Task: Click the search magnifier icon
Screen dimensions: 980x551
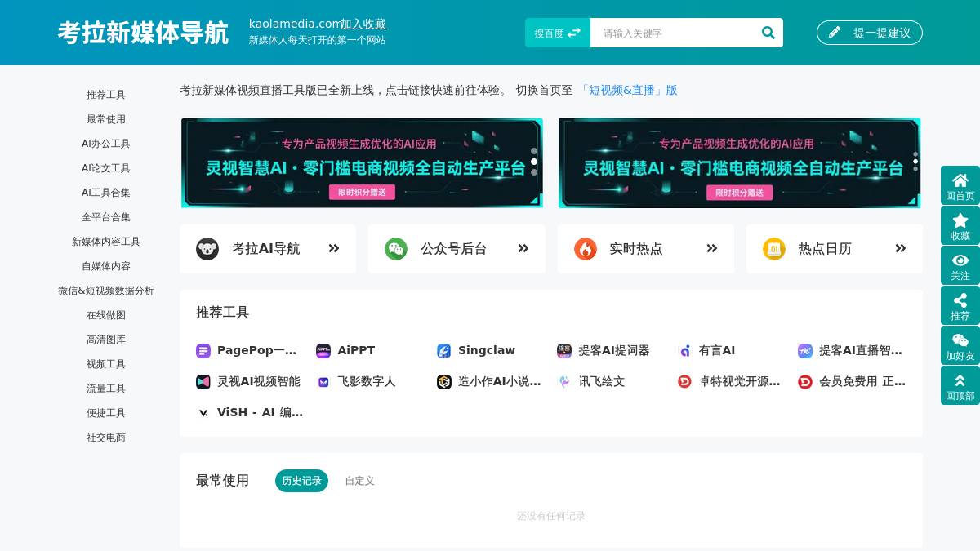Action: point(768,33)
